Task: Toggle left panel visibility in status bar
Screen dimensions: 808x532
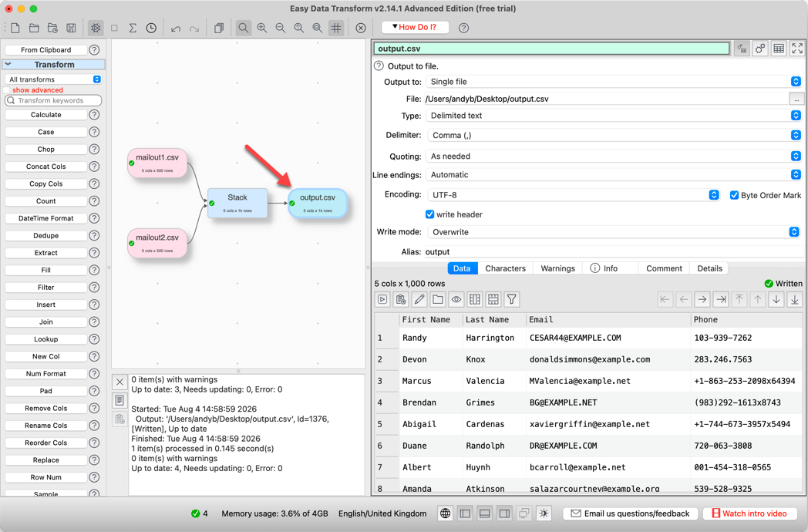Action: coord(465,513)
